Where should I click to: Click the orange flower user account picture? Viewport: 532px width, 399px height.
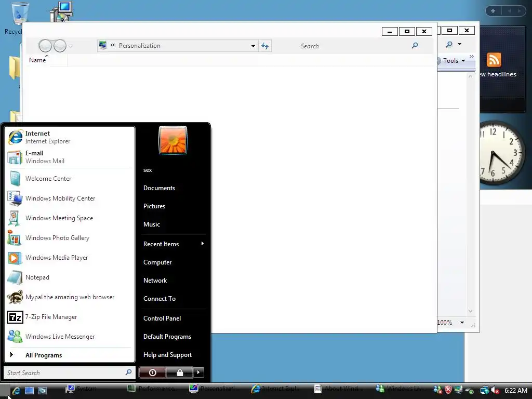coord(172,140)
